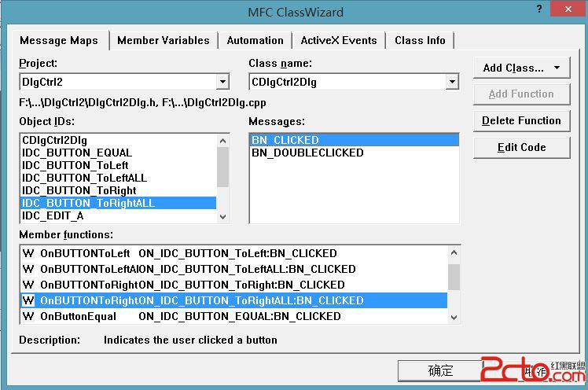This screenshot has height=390, width=588.
Task: Click Member functions scrollbar thumb
Action: point(454,277)
